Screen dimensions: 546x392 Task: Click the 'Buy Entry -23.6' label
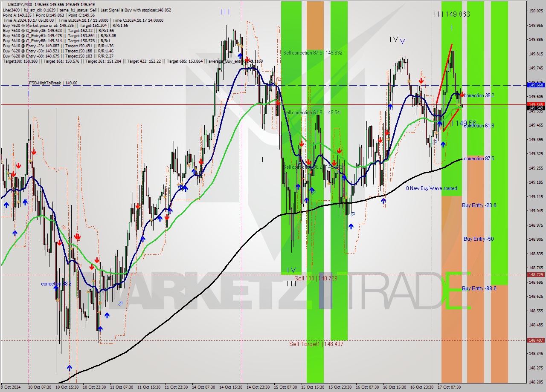pyautogui.click(x=479, y=205)
